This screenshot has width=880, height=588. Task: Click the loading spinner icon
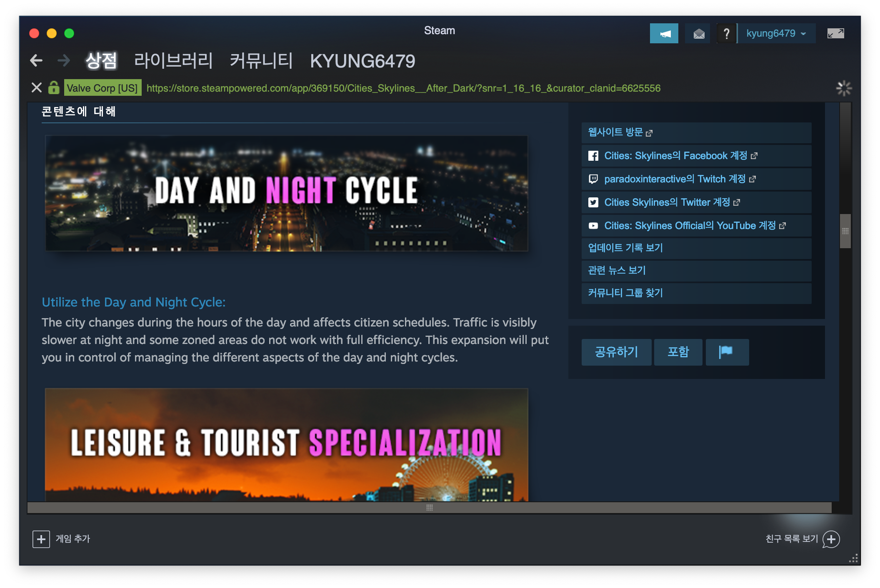pos(844,88)
